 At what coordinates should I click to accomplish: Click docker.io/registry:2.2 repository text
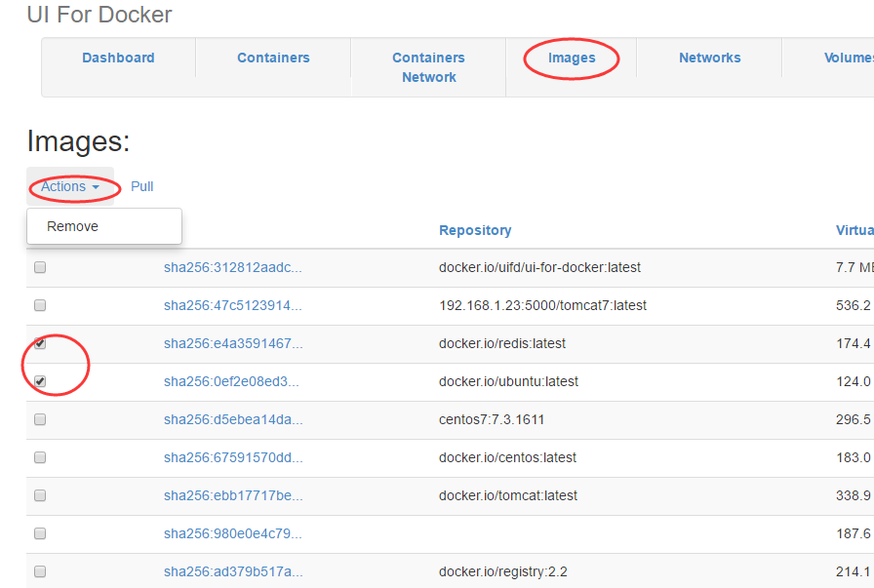pyautogui.click(x=502, y=571)
